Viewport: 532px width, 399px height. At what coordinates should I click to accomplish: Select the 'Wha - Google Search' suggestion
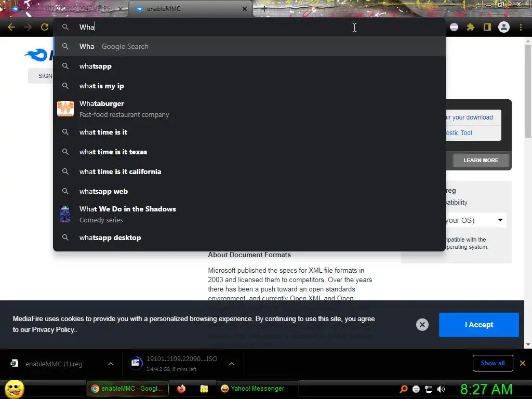point(249,46)
